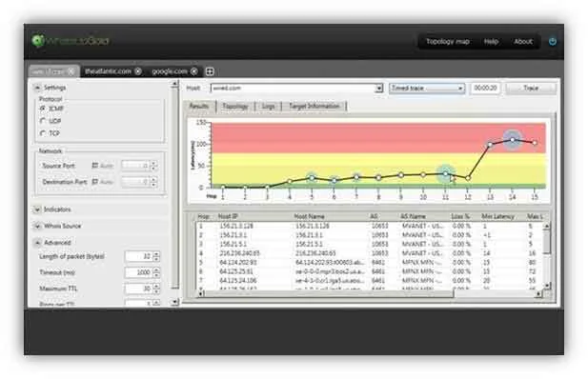Select the Logs tab
Image resolution: width=588 pixels, height=379 pixels.
pyautogui.click(x=268, y=106)
